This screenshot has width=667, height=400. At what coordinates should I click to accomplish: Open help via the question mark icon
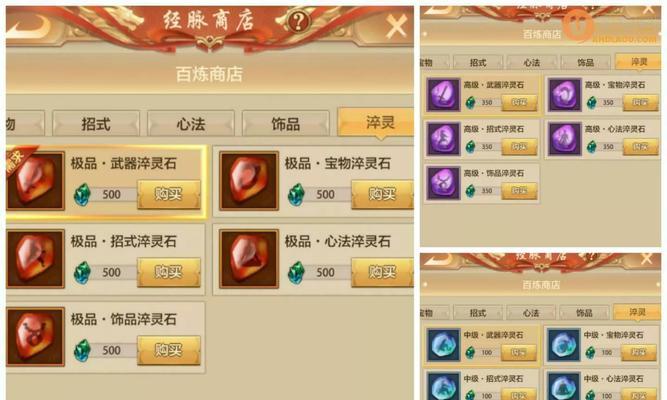point(298,20)
